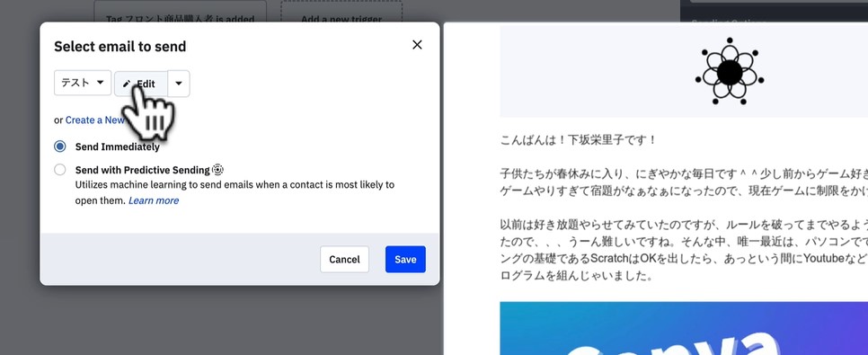Open the テスト email dropdown
868x355 pixels.
coord(83,83)
